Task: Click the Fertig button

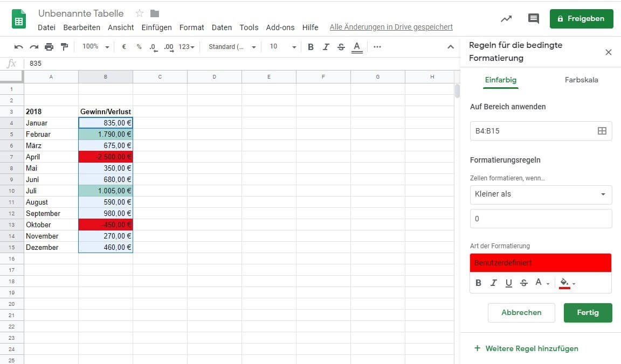Action: tap(588, 312)
